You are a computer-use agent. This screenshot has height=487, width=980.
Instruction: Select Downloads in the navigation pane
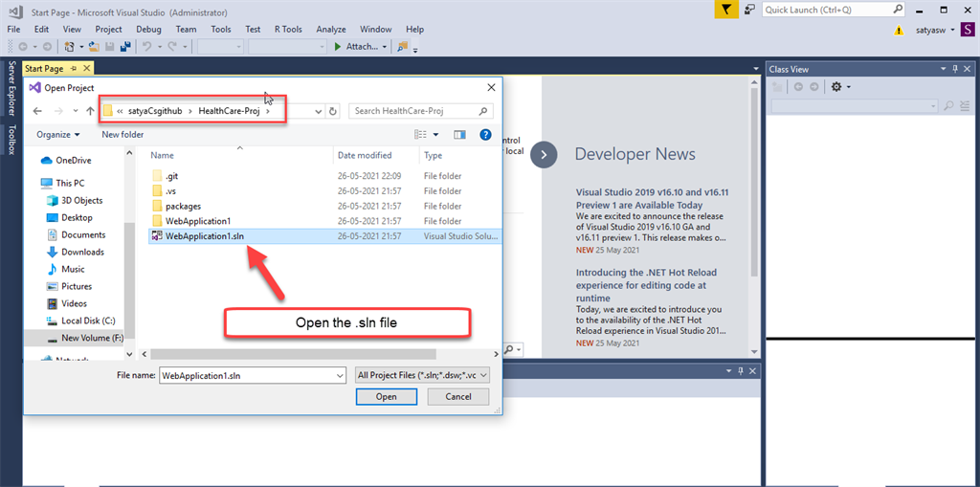[75, 252]
